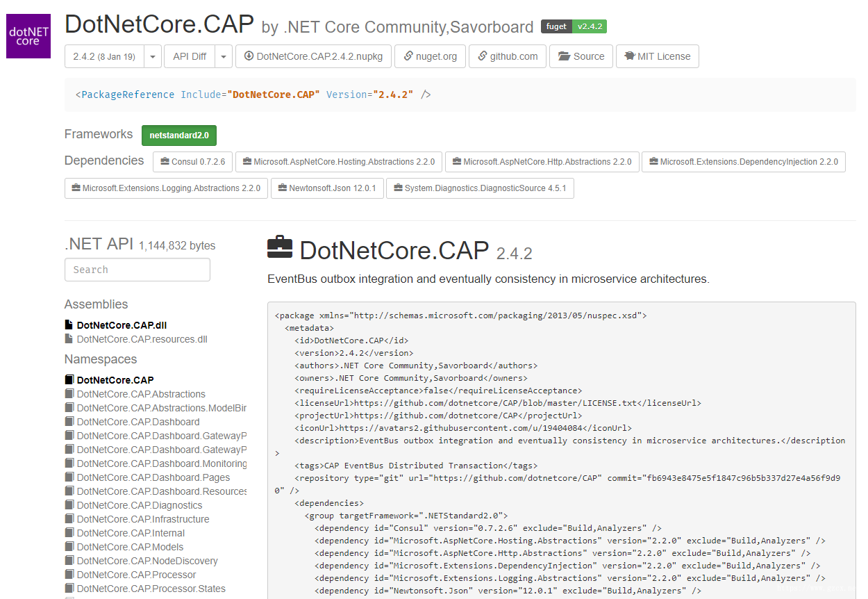Click the DotNetCore.CAP page title heading

(159, 24)
